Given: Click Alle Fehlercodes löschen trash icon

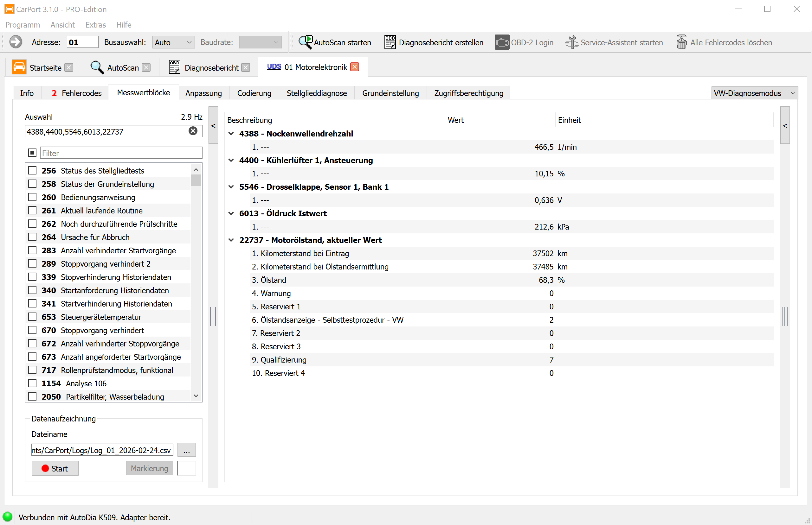Looking at the screenshot, I should [681, 42].
